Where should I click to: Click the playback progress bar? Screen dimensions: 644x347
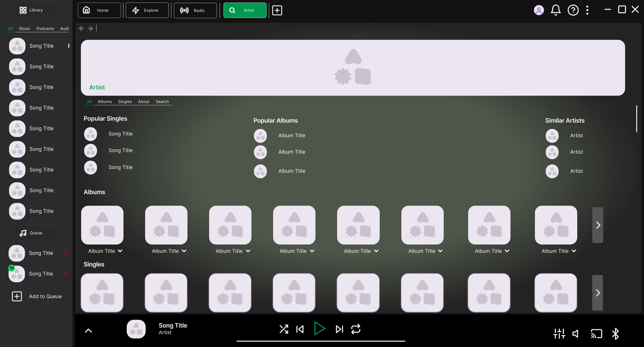[321, 341]
